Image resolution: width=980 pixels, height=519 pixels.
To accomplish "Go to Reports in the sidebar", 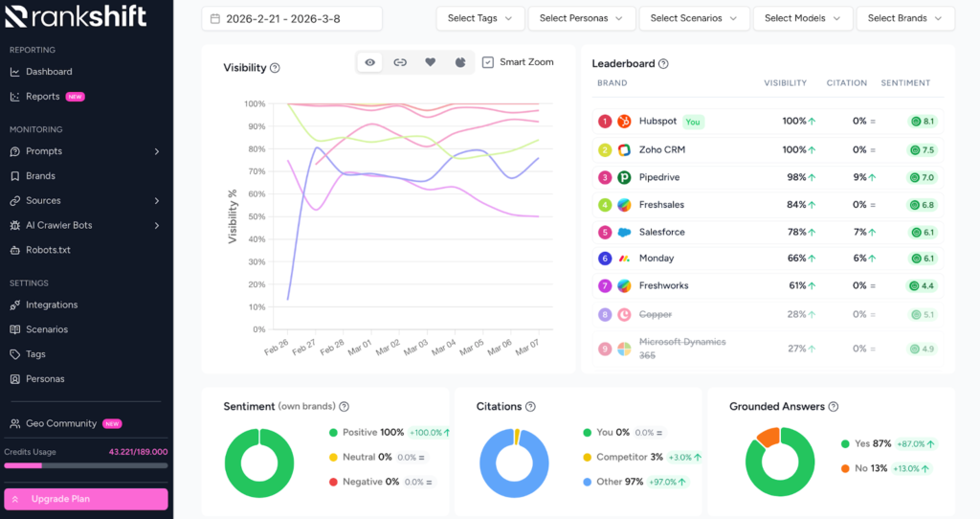I will coord(43,97).
